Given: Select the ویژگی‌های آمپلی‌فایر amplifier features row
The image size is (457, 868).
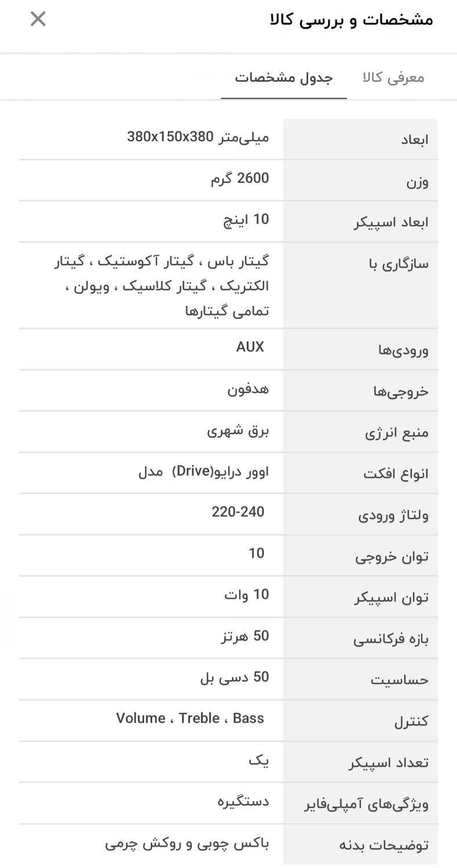Looking at the screenshot, I should click(377, 803).
